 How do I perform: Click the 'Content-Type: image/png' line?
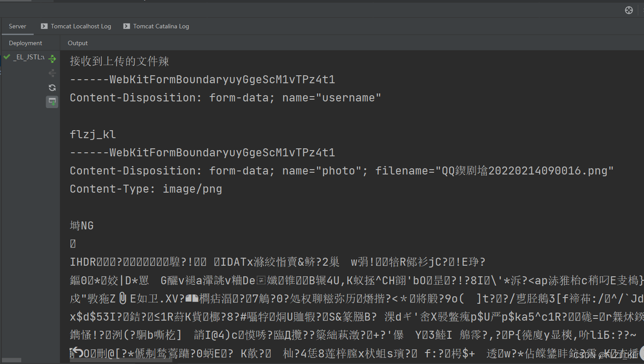coord(146,189)
